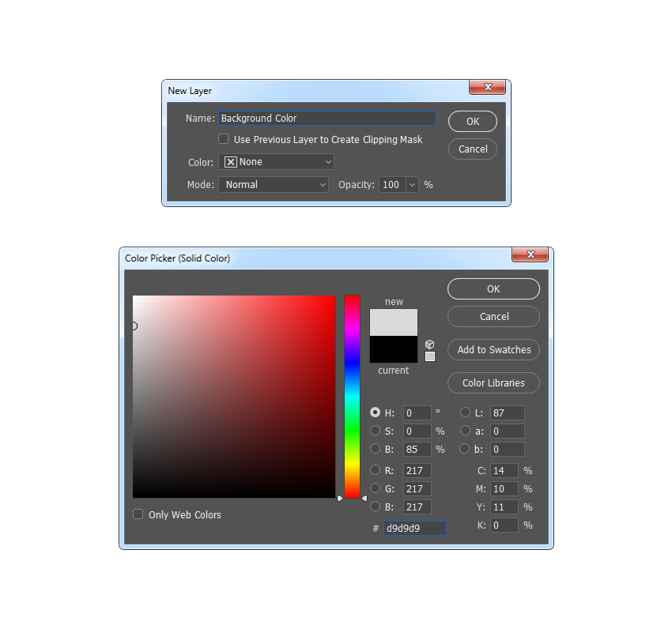Image resolution: width=672 pixels, height=629 pixels.
Task: Open Color Libraries
Action: click(493, 382)
